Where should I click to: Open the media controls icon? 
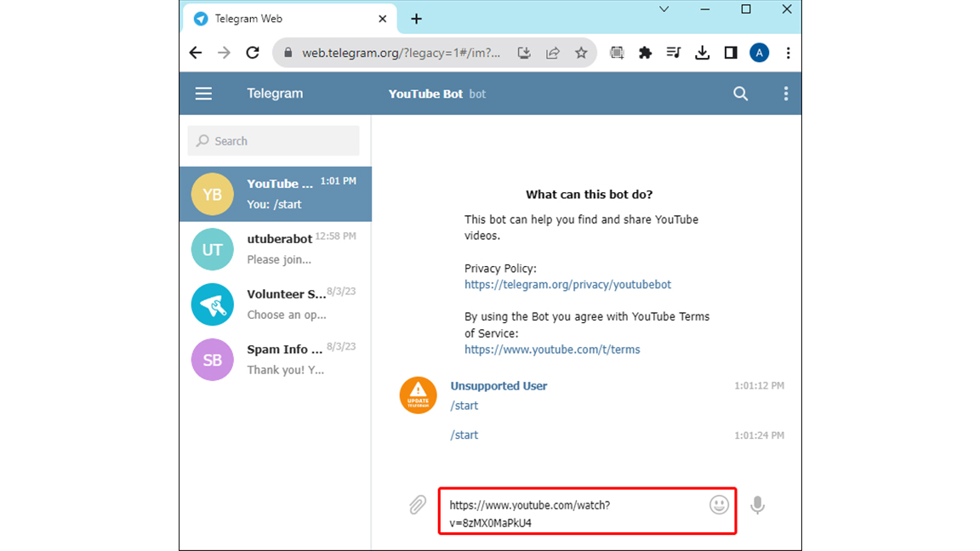[x=673, y=53]
